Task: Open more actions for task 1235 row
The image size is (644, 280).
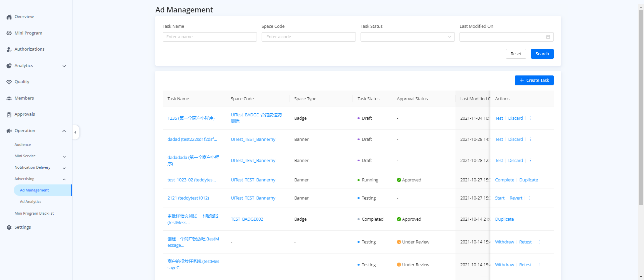Action: click(530, 118)
